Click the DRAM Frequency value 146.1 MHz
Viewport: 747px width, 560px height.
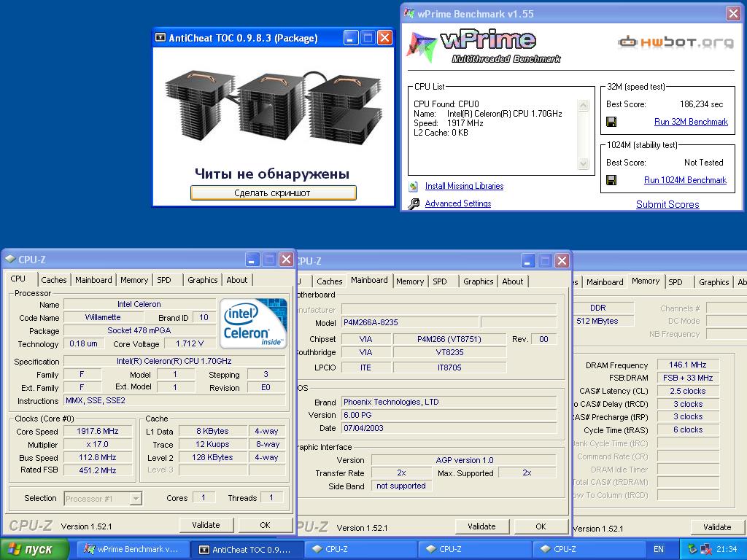[687, 365]
